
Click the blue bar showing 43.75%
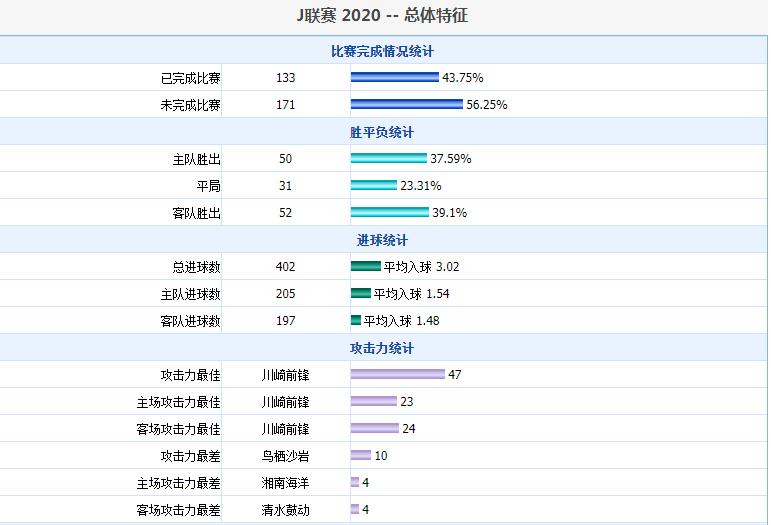click(394, 77)
